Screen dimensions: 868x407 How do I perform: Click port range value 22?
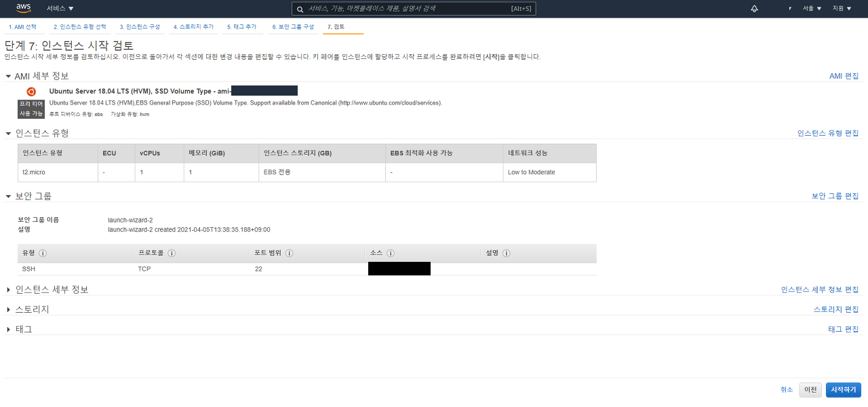[x=258, y=269]
